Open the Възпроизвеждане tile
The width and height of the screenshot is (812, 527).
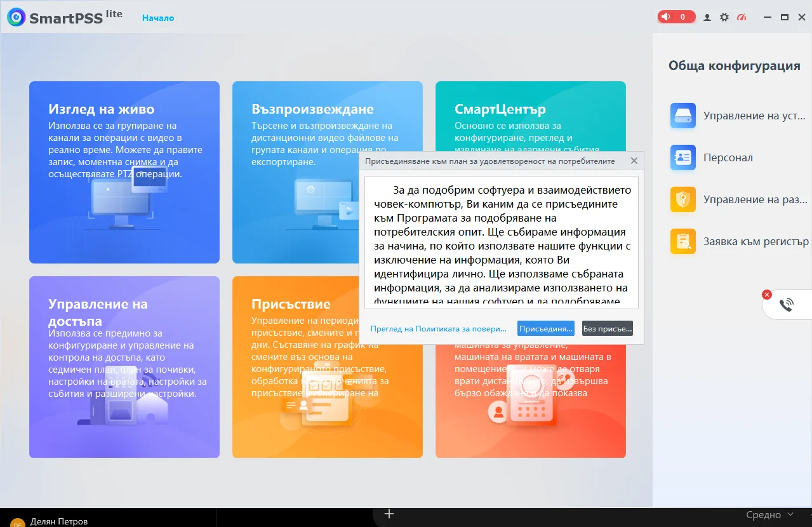tap(295, 172)
